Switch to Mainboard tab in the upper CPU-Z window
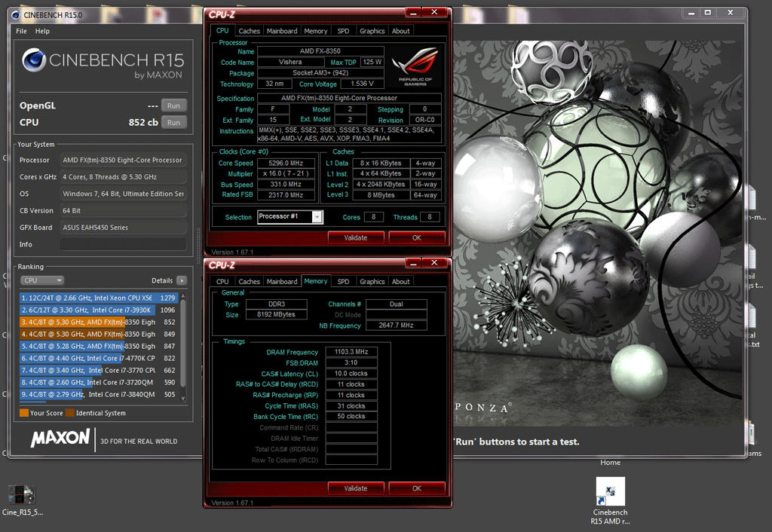Image resolution: width=772 pixels, height=532 pixels. point(282,31)
